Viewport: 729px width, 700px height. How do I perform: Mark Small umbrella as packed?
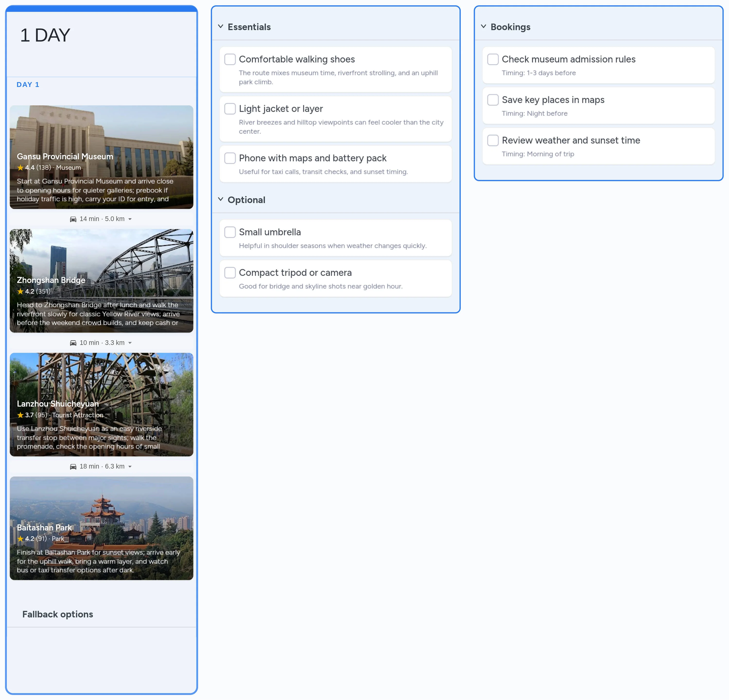click(230, 232)
